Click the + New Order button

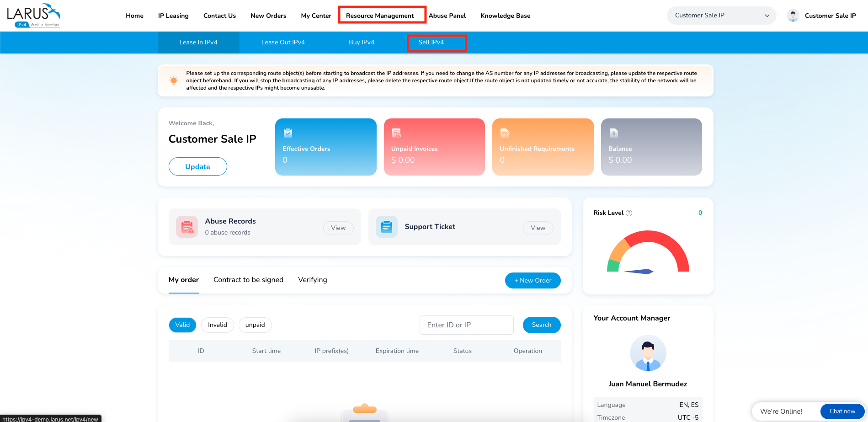click(x=533, y=281)
